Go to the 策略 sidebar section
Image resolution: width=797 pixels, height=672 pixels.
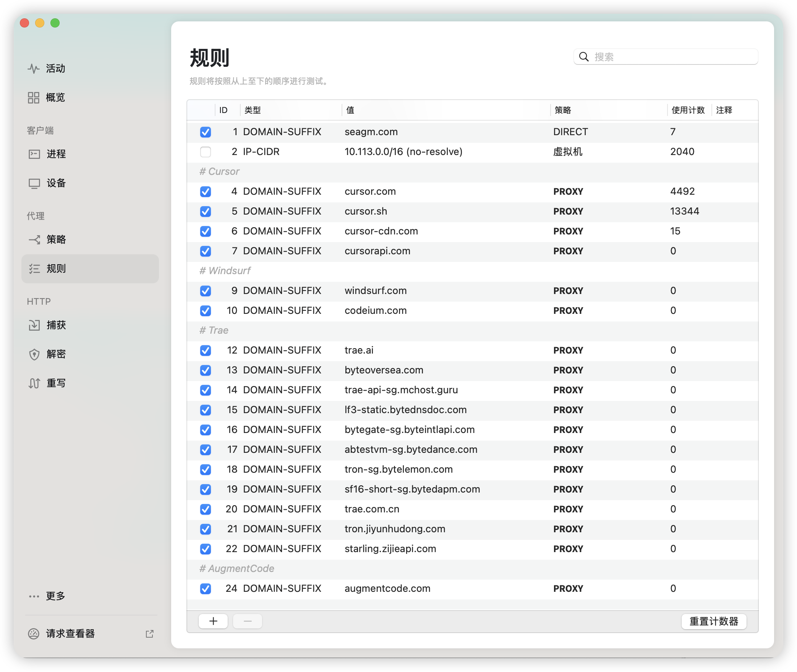(x=90, y=240)
